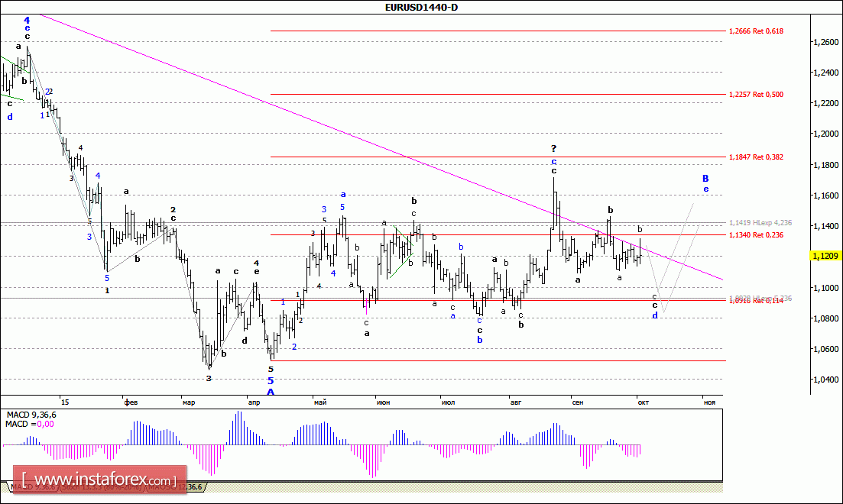Screen dimensions: 843x504
Task: Click the gray 1,1419 HLexp 4,236 label
Action: tap(760, 224)
